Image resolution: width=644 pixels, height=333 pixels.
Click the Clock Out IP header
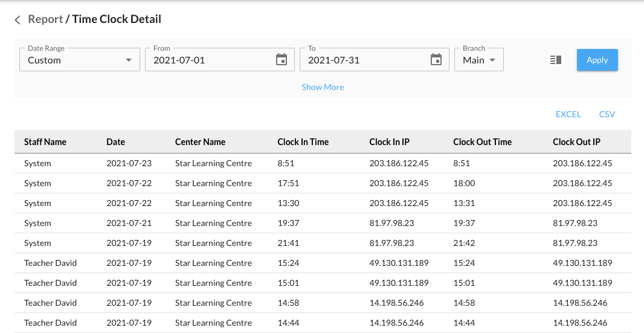(576, 142)
